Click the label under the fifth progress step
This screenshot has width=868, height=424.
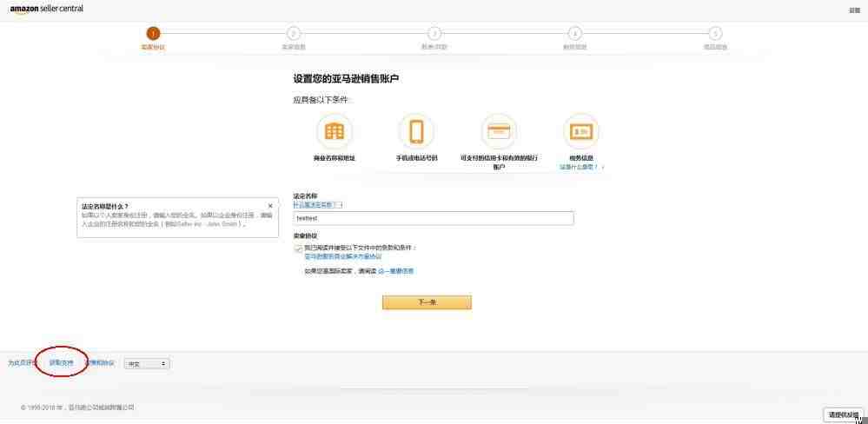715,47
